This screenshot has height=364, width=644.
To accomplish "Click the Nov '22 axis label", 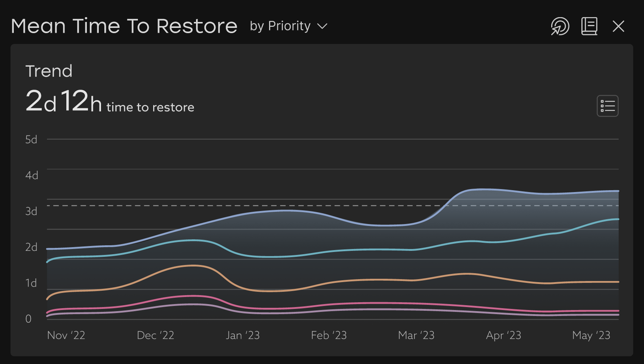I will coord(66,335).
